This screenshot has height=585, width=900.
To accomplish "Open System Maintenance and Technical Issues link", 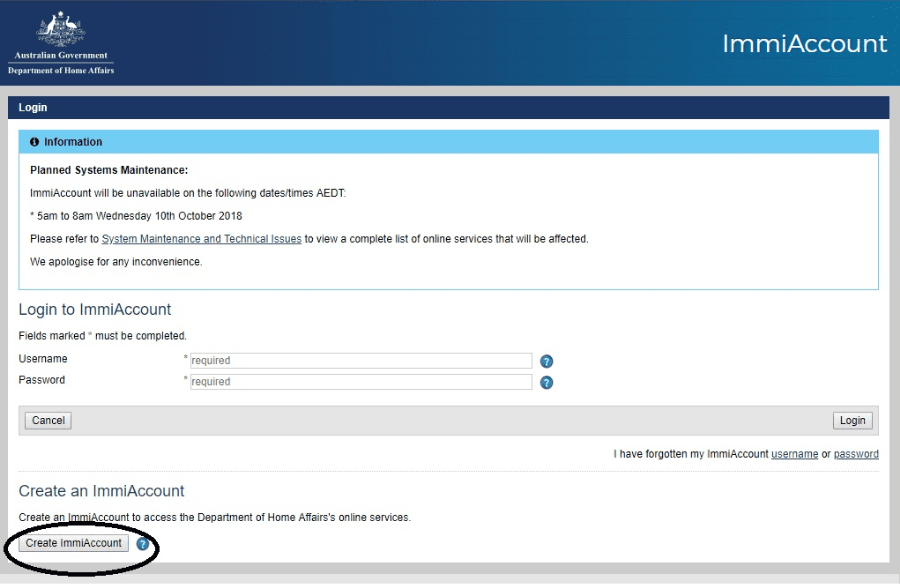I will tap(201, 239).
